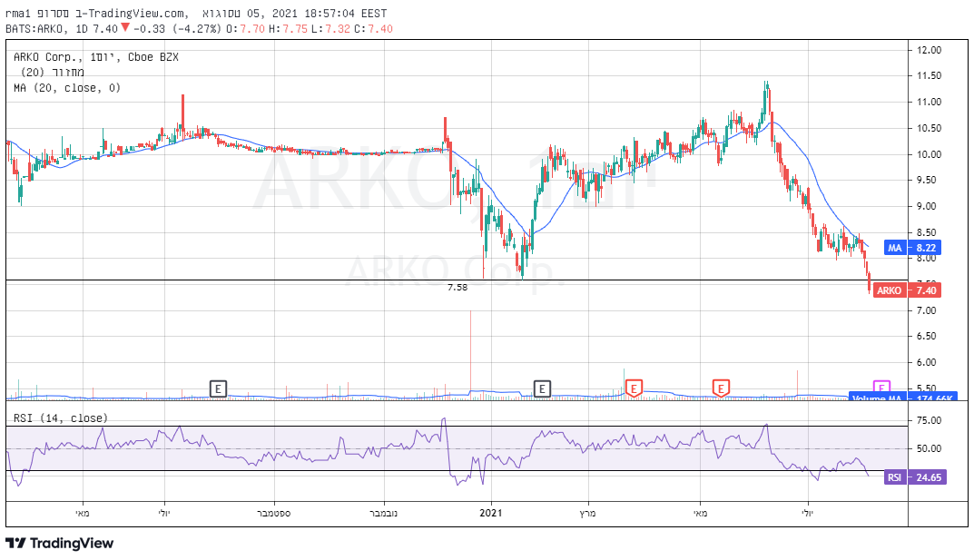Viewport: 974px width, 560px height.
Task: Click the 7.00 price axis label
Action: click(927, 310)
